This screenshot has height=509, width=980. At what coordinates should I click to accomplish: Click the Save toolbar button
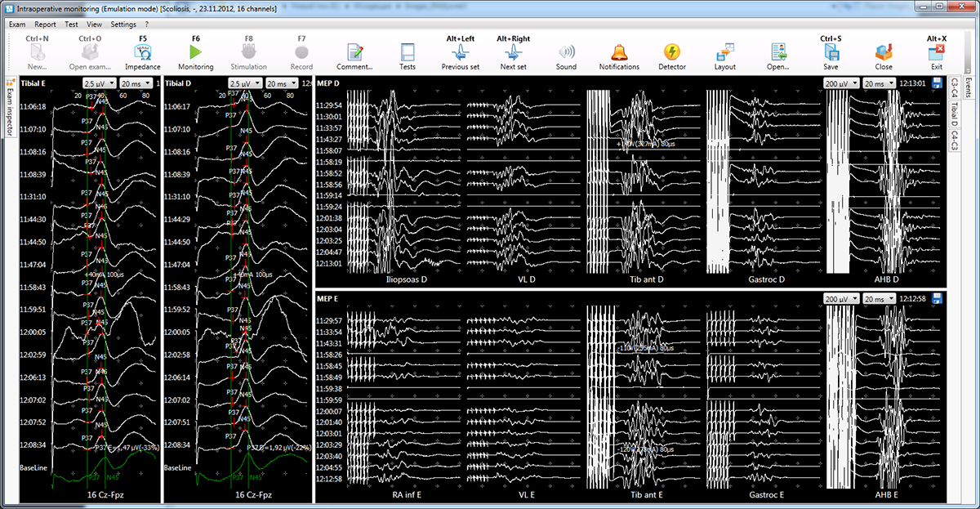[831, 53]
